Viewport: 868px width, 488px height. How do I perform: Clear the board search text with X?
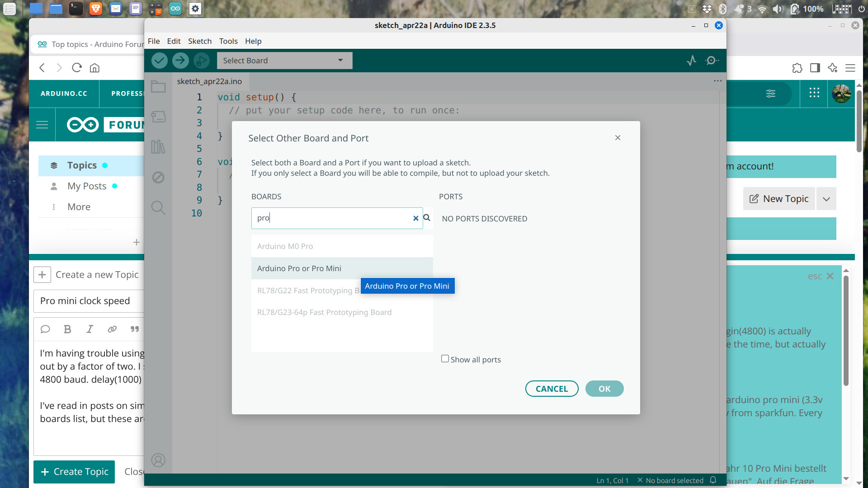click(x=415, y=218)
